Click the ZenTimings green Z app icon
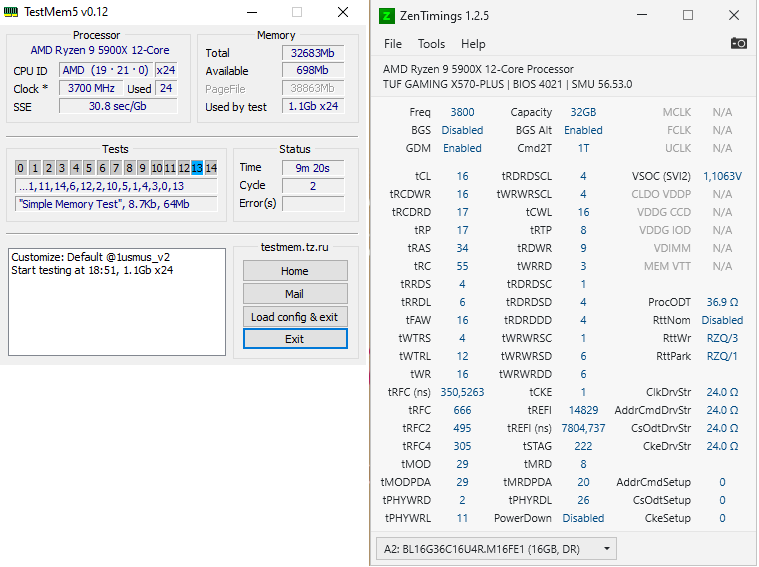 click(386, 16)
